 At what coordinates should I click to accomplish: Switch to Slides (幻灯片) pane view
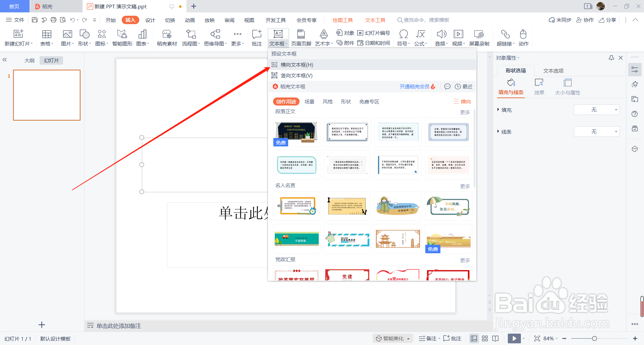click(x=51, y=60)
